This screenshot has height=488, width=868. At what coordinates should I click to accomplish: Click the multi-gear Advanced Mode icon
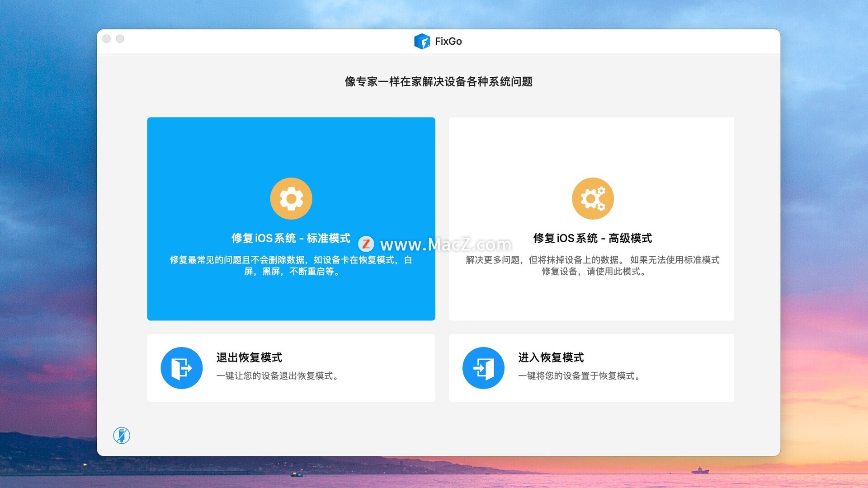pyautogui.click(x=593, y=199)
